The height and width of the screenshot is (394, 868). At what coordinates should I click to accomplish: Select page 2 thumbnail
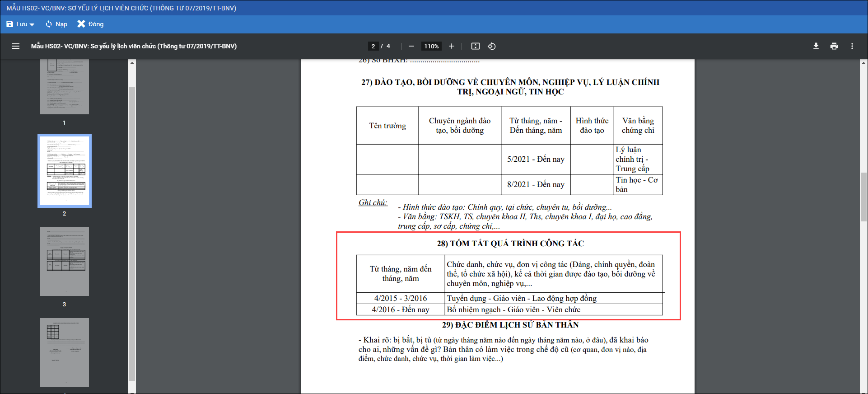click(65, 171)
